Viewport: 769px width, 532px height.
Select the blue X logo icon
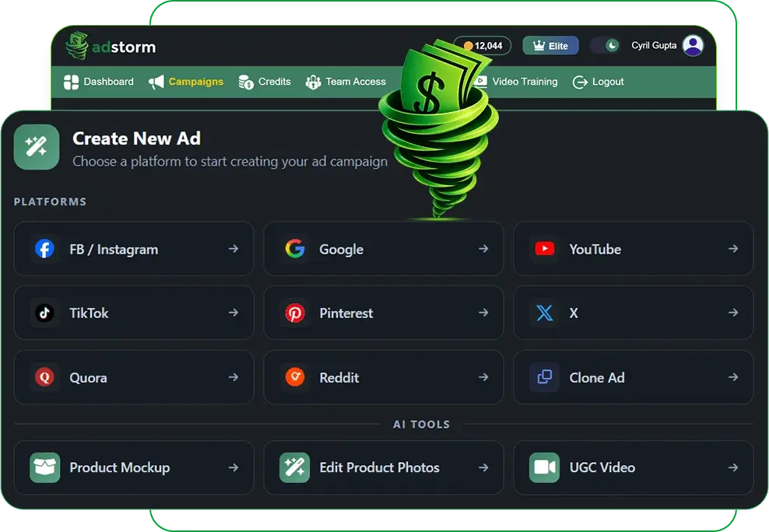point(544,313)
